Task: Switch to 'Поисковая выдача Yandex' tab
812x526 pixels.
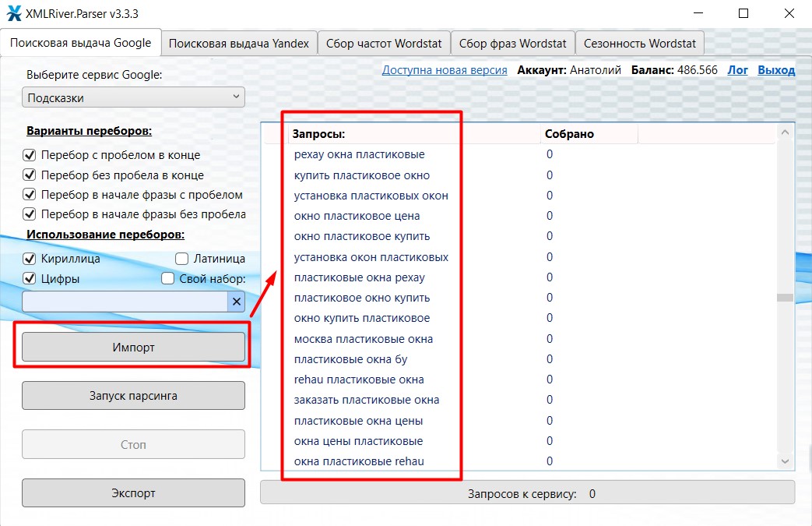Action: click(239, 44)
